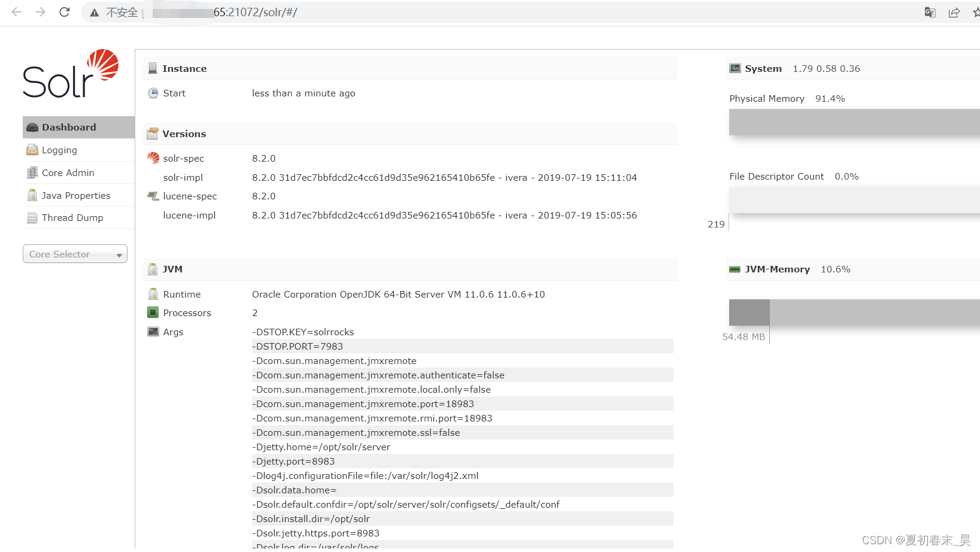The image size is (980, 552).
Task: Click the Versions section header text
Action: coord(184,134)
